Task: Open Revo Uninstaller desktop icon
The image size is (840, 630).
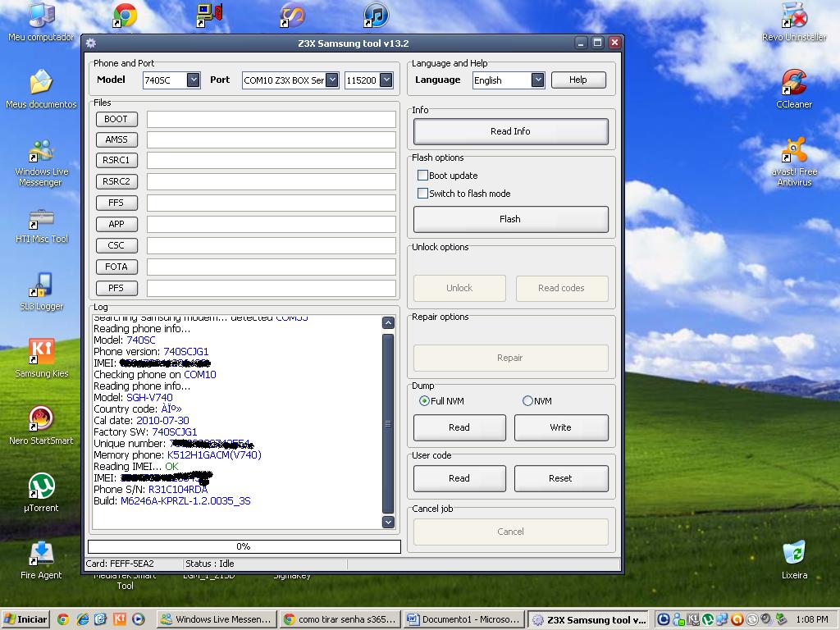Action: tap(794, 22)
